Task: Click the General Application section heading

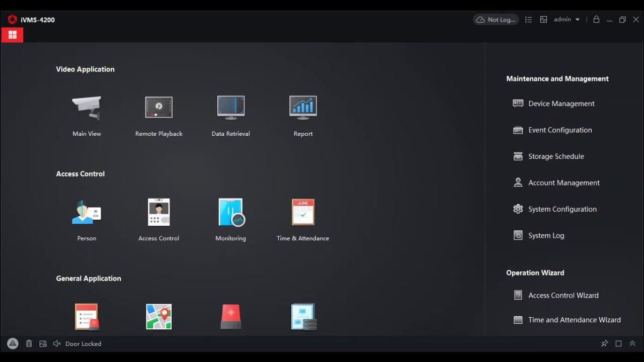Action: (x=89, y=279)
